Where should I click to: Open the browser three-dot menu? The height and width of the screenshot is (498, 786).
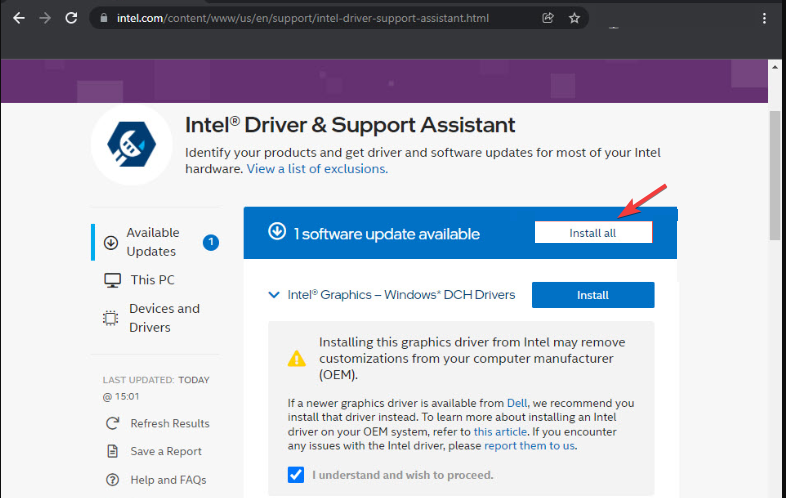[764, 19]
